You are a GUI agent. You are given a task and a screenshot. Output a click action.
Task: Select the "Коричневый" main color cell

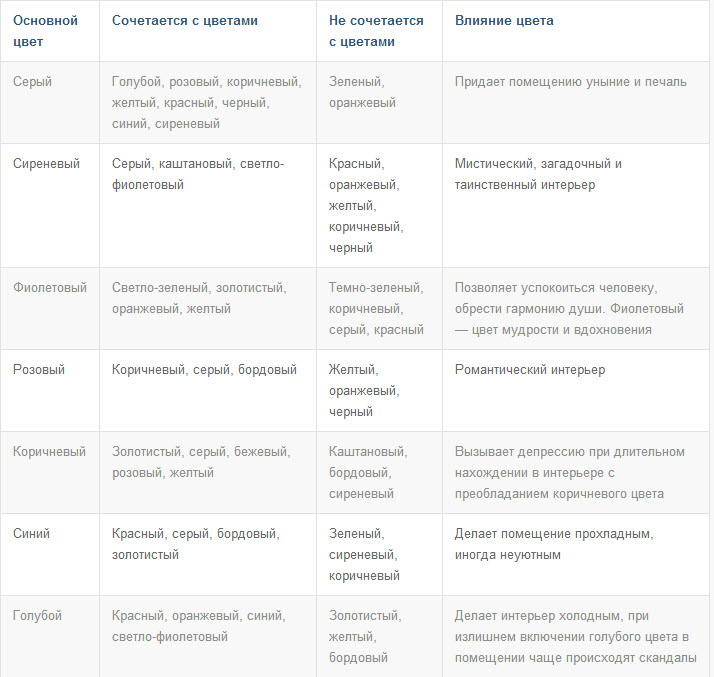49,452
